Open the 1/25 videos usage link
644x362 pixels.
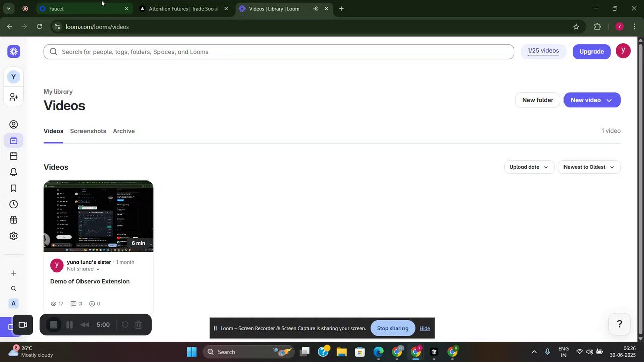[x=543, y=51]
